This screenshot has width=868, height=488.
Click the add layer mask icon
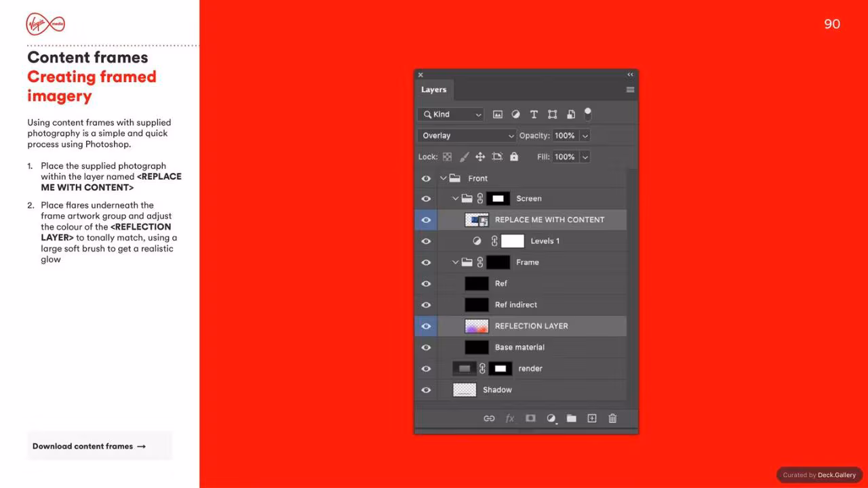pos(530,418)
